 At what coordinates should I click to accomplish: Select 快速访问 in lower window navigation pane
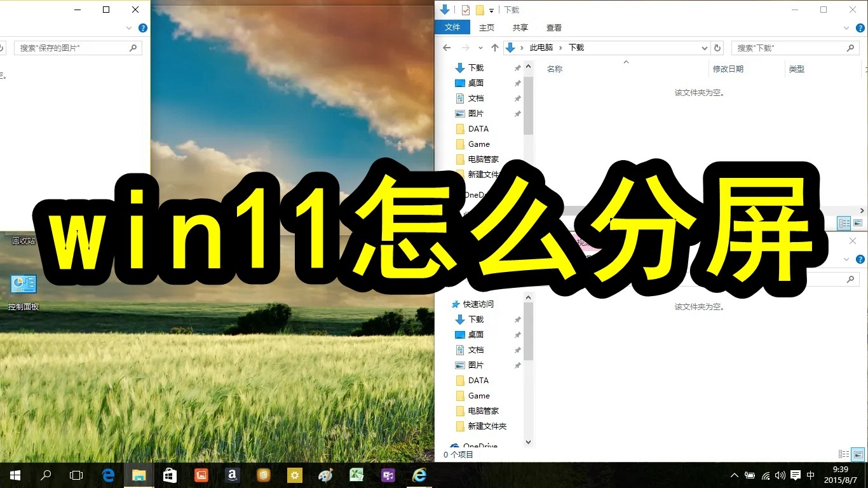click(x=478, y=304)
